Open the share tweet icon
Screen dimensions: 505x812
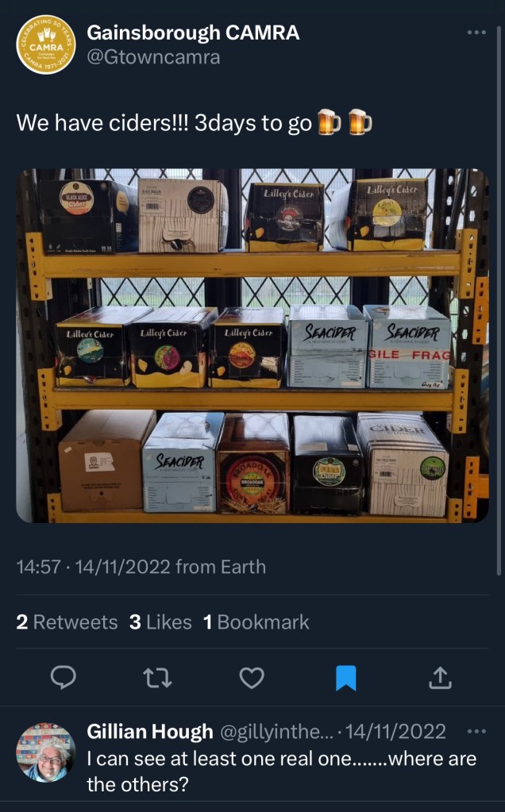point(440,677)
